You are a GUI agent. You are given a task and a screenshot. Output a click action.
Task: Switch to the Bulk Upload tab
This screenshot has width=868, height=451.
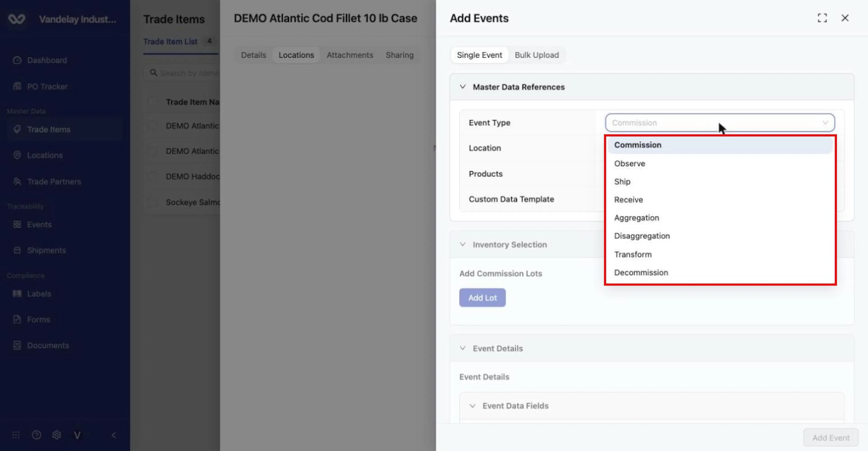(x=536, y=55)
